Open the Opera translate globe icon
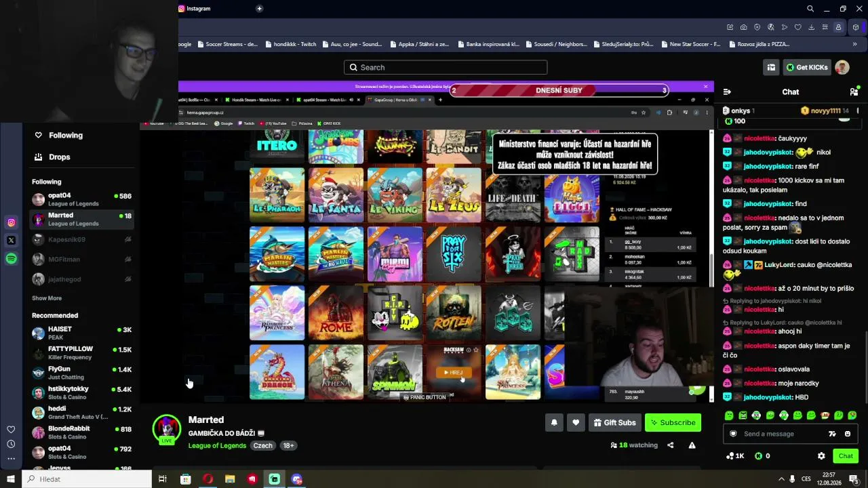 pyautogui.click(x=771, y=27)
